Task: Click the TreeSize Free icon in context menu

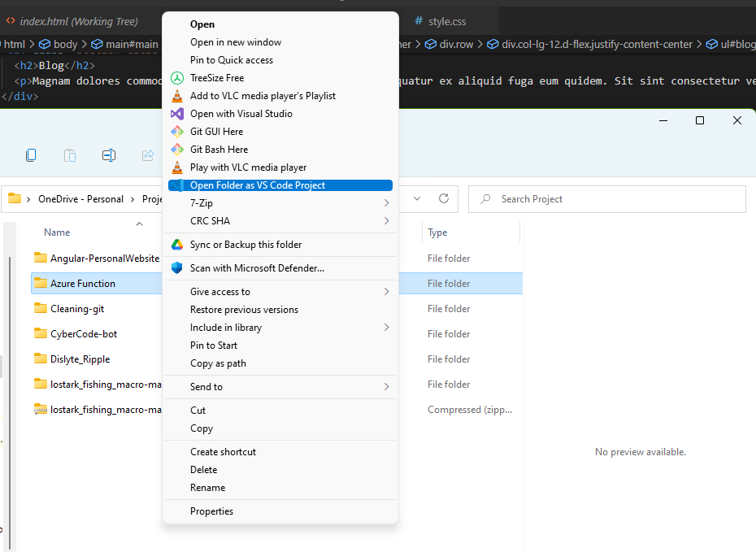Action: click(x=177, y=78)
